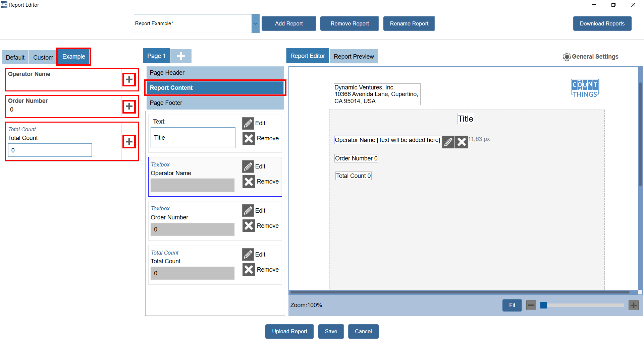Click the pencil icon on the canvas element
Viewport: 644px width, 344px height.
click(x=448, y=142)
